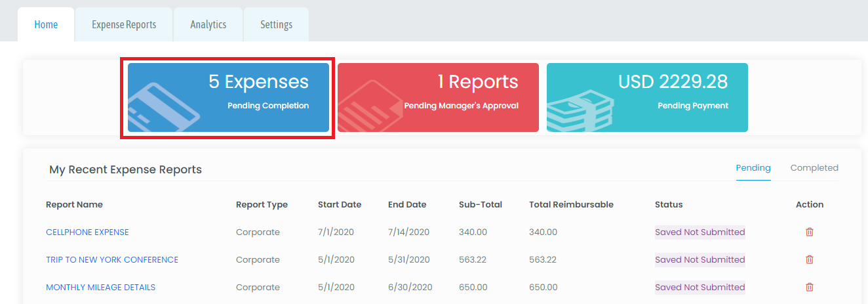Click the Report Name column header

coord(74,204)
